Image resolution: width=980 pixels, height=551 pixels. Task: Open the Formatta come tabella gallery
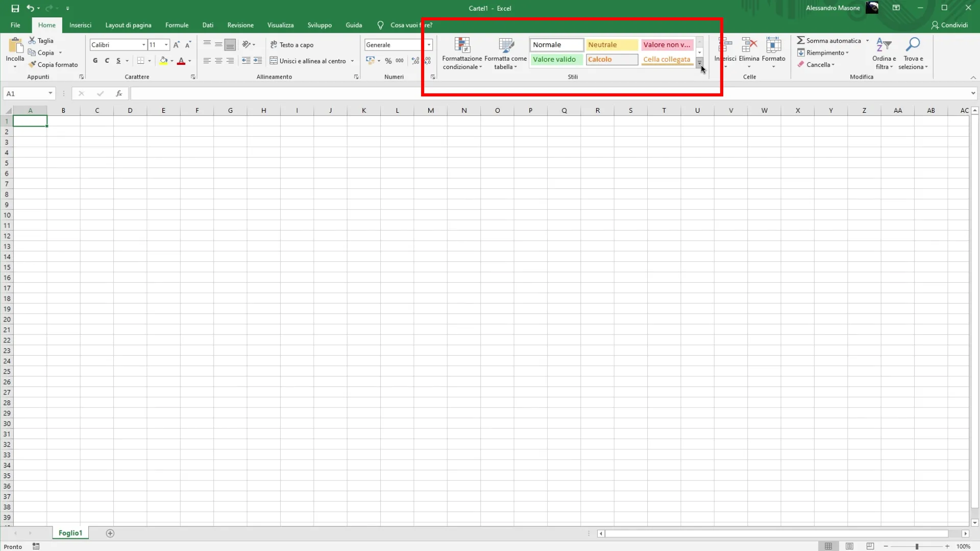coord(505,45)
